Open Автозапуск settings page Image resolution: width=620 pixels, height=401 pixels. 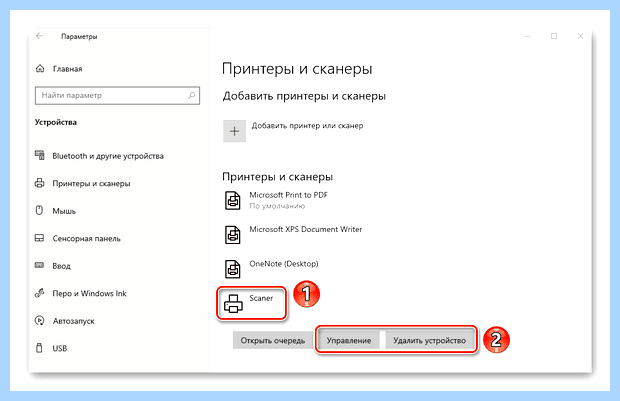74,321
